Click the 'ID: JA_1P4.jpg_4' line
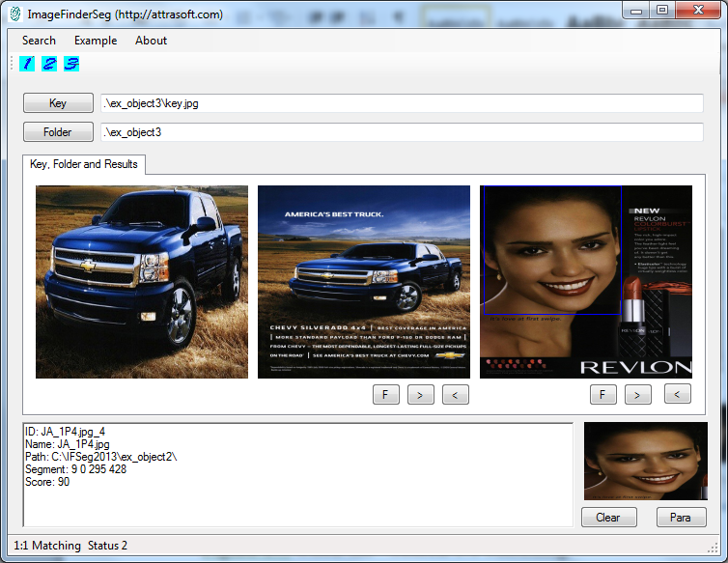The height and width of the screenshot is (563, 728). click(65, 432)
